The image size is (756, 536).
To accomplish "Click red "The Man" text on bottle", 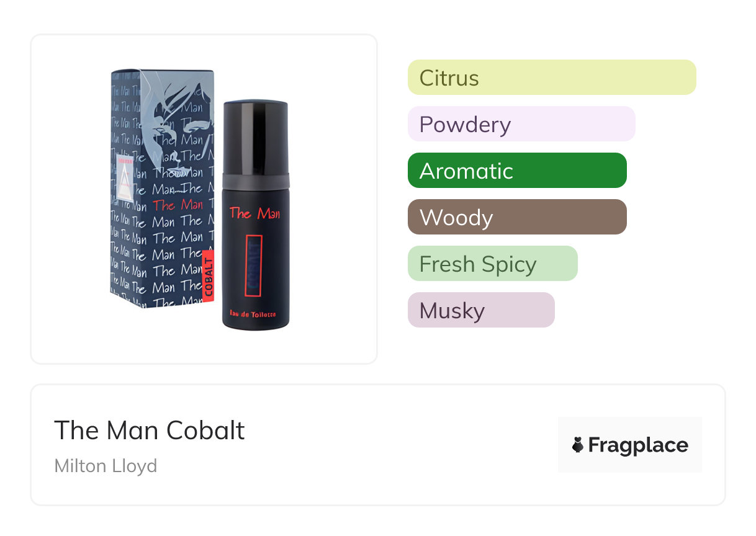I will point(254,214).
